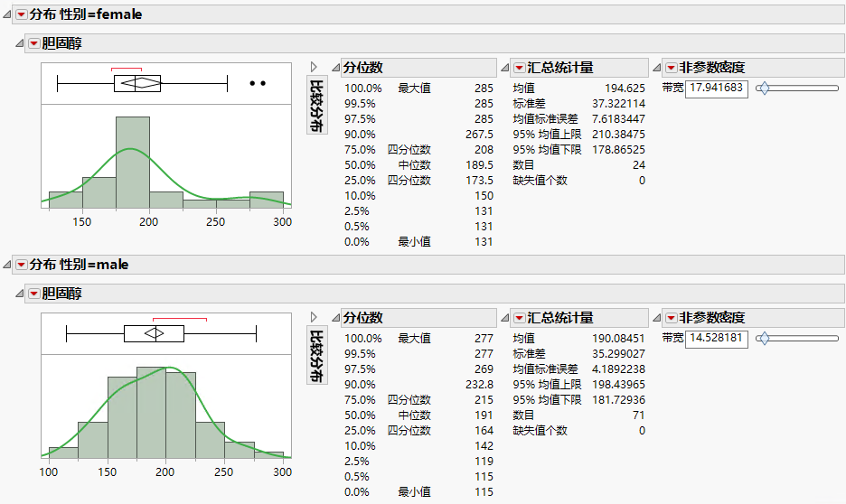
Task: Click female 均值 value 194.625
Action: pyautogui.click(x=625, y=88)
